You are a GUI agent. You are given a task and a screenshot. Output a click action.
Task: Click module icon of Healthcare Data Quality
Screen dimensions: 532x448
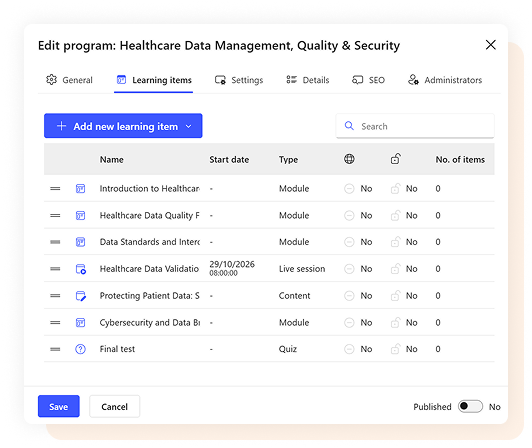80,216
